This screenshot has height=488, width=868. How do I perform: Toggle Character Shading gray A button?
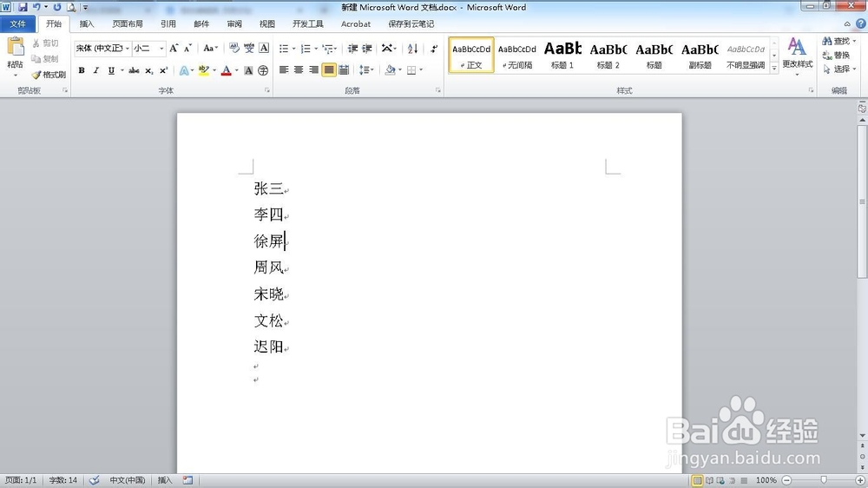coord(248,70)
